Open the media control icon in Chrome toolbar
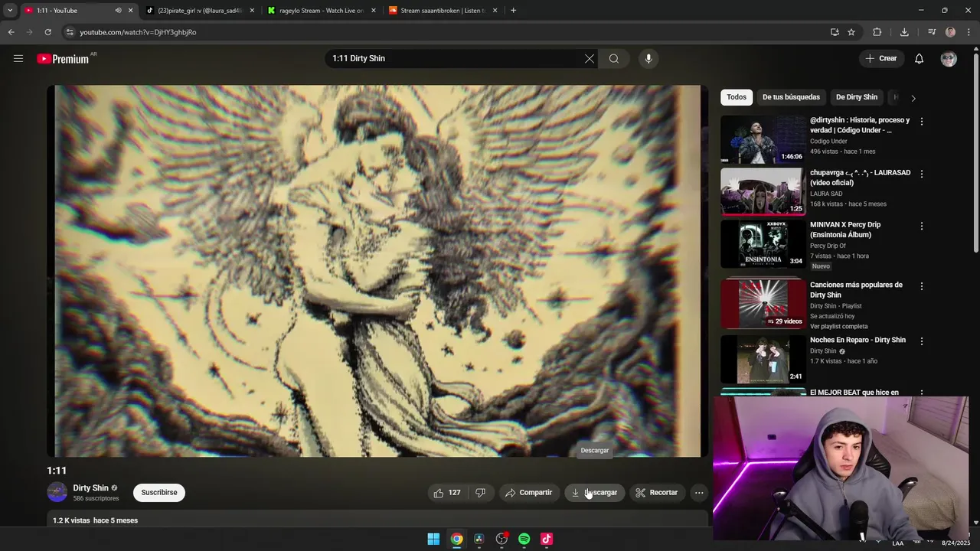The image size is (980, 551). [x=932, y=32]
